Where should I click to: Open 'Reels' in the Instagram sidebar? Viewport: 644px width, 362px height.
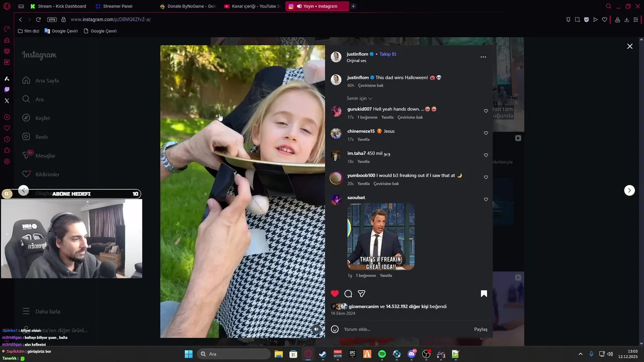[35, 137]
